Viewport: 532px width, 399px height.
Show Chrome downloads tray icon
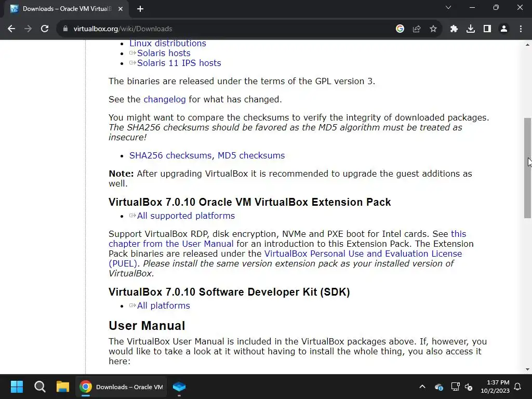coord(471,29)
